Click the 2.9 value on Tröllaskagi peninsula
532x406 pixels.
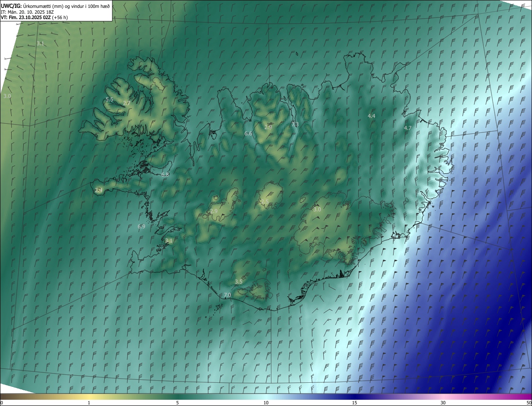pos(268,127)
